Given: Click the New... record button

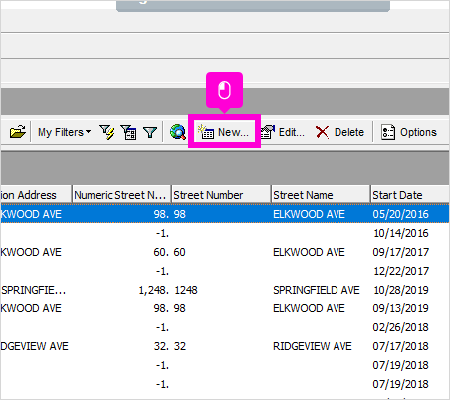Looking at the screenshot, I should pyautogui.click(x=224, y=132).
